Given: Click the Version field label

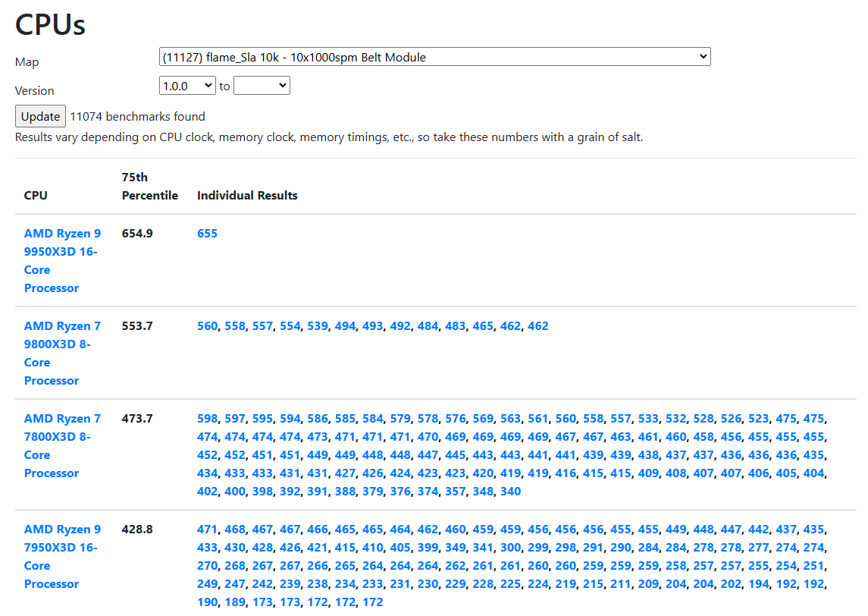Looking at the screenshot, I should (x=34, y=91).
